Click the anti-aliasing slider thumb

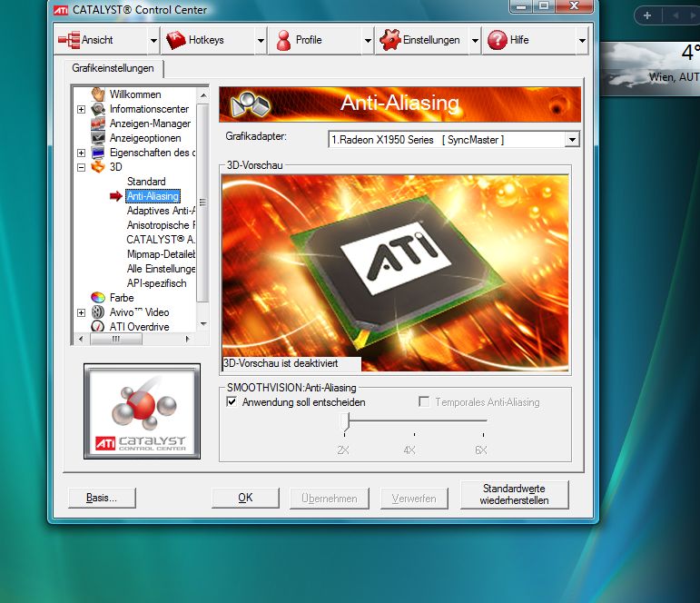coord(345,422)
